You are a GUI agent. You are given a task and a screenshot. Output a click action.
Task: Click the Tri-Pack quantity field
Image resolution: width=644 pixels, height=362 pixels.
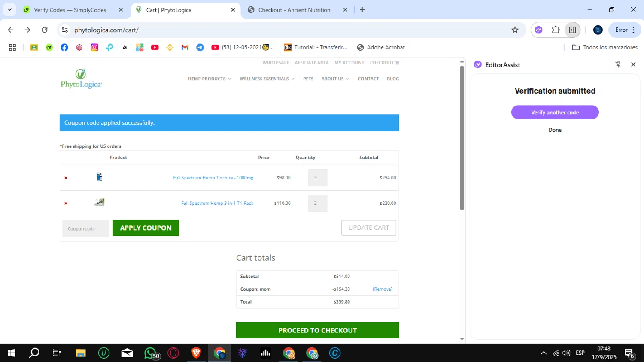click(317, 204)
